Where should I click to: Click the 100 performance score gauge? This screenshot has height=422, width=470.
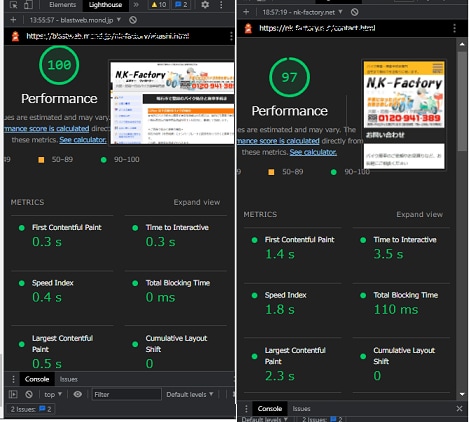[x=59, y=65]
